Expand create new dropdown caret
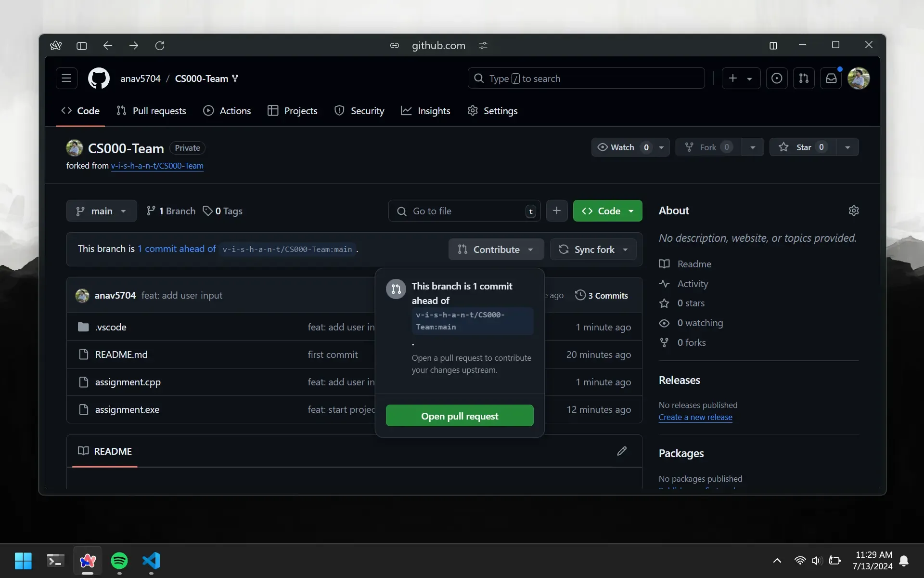The image size is (924, 578). 749,79
